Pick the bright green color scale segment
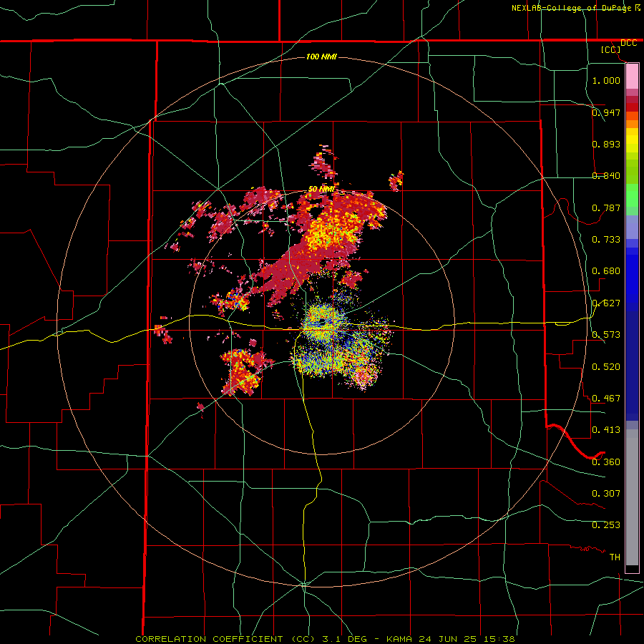 (632, 195)
